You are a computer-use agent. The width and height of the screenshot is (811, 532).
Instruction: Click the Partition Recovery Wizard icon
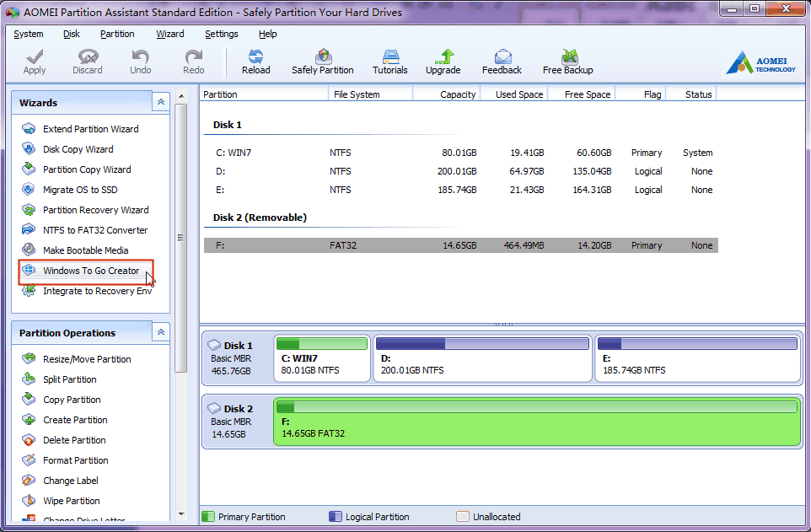click(x=29, y=210)
